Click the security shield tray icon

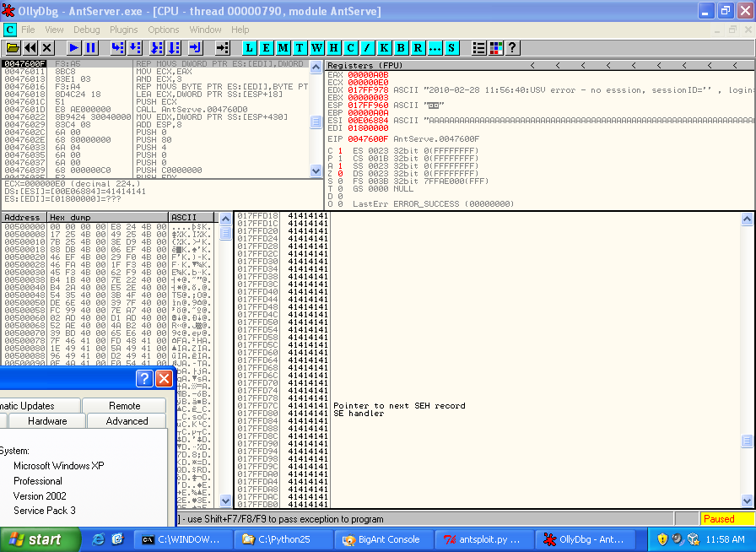point(662,539)
